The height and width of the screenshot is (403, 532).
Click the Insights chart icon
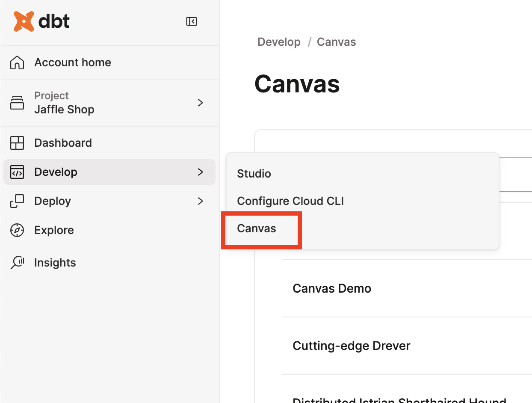17,262
